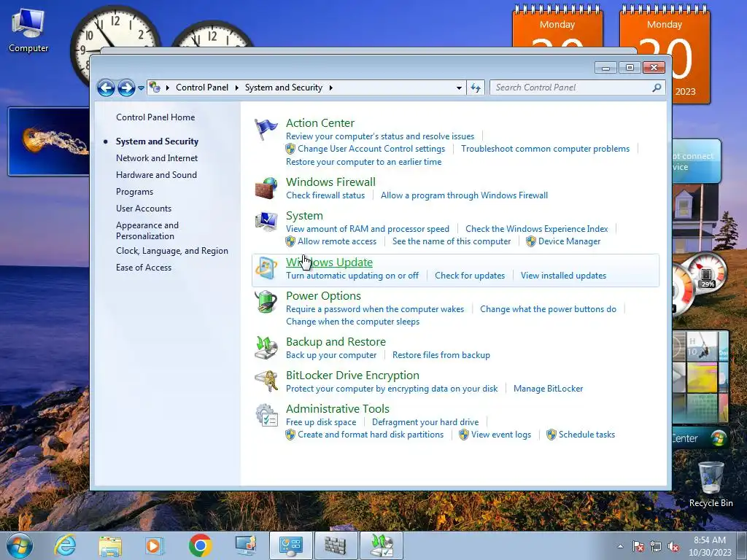Select Hardware and Sound category
This screenshot has height=560, width=747.
(x=156, y=175)
